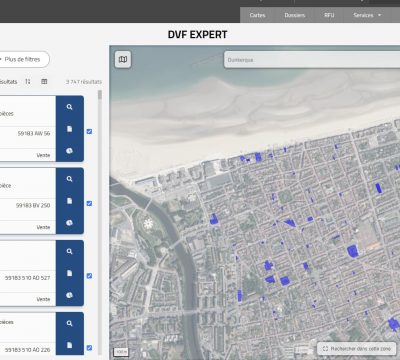Click Vente label on 510 AD 527 card
400x360 pixels.
click(x=43, y=299)
